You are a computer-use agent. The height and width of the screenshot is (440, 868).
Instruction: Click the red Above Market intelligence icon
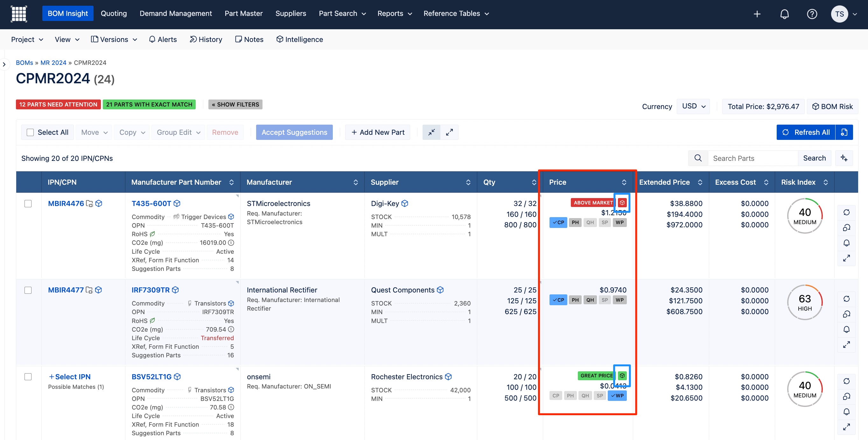(622, 203)
